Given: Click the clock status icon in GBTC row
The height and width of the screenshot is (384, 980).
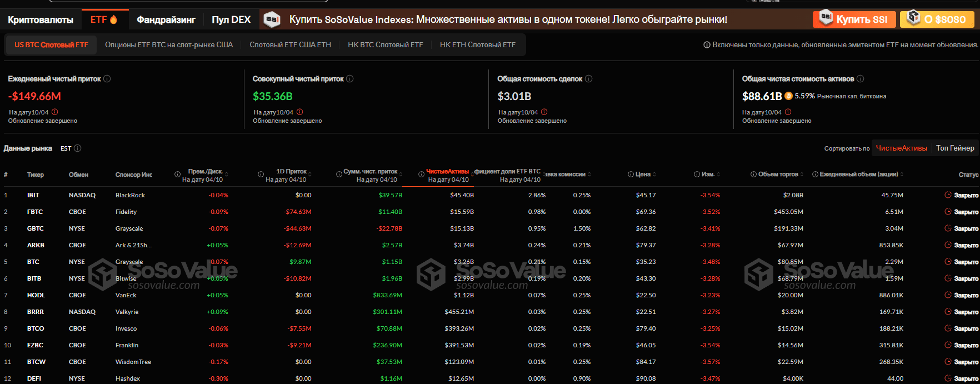Looking at the screenshot, I should 948,228.
